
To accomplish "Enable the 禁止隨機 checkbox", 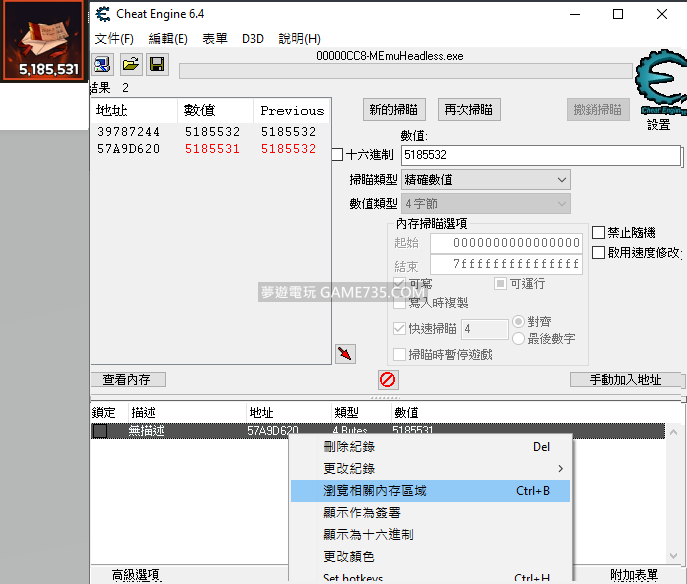I will 598,233.
